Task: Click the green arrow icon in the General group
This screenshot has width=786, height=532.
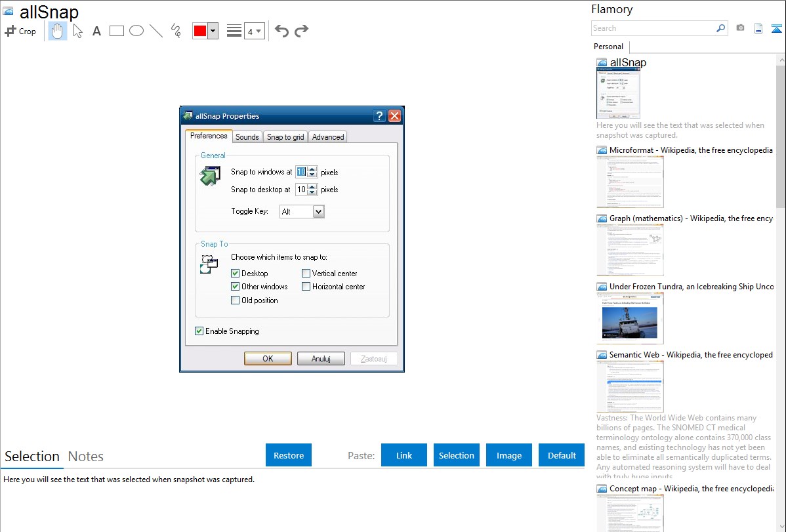Action: pos(210,176)
